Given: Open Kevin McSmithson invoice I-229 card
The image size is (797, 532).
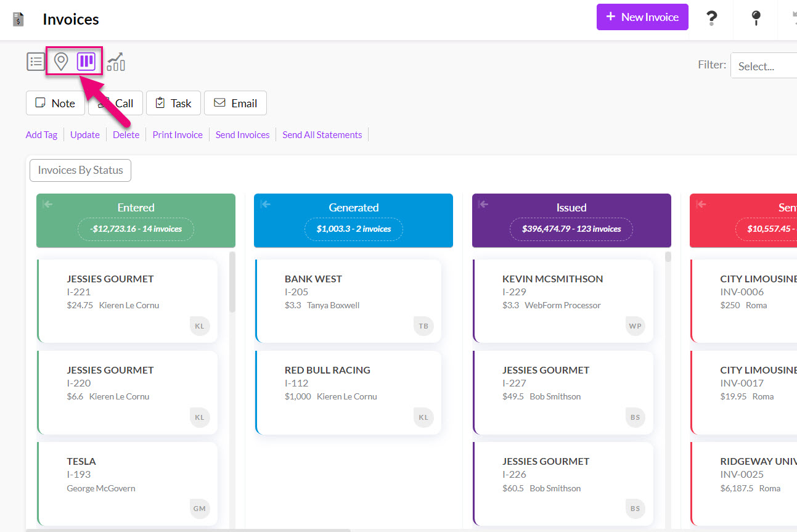Looking at the screenshot, I should tap(563, 301).
